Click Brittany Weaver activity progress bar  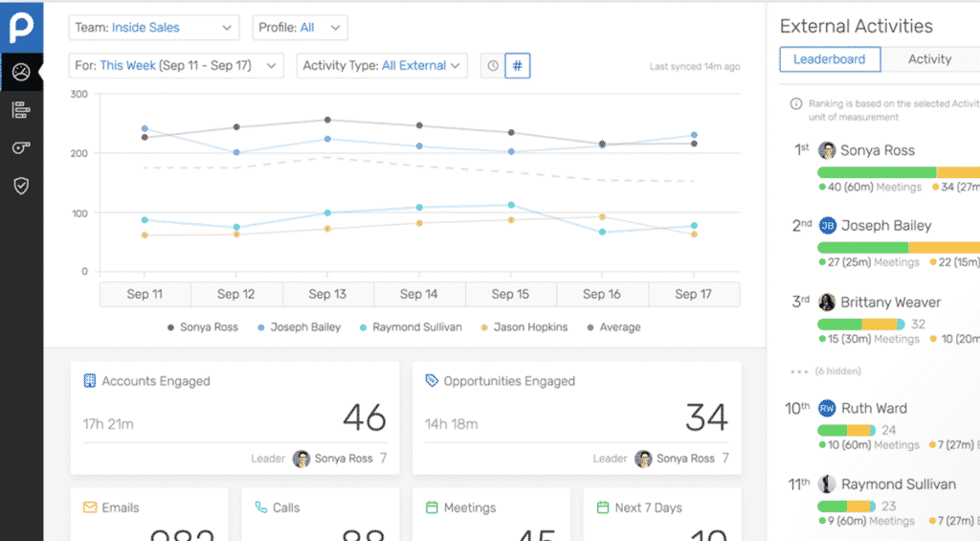[861, 324]
